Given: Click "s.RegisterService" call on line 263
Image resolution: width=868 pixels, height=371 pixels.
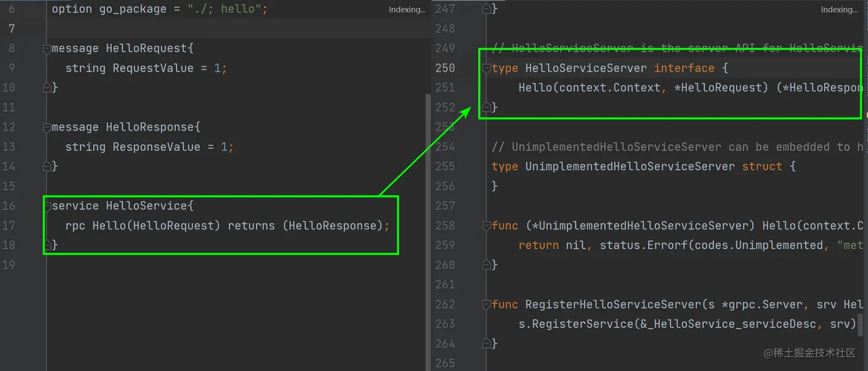Looking at the screenshot, I should click(576, 324).
